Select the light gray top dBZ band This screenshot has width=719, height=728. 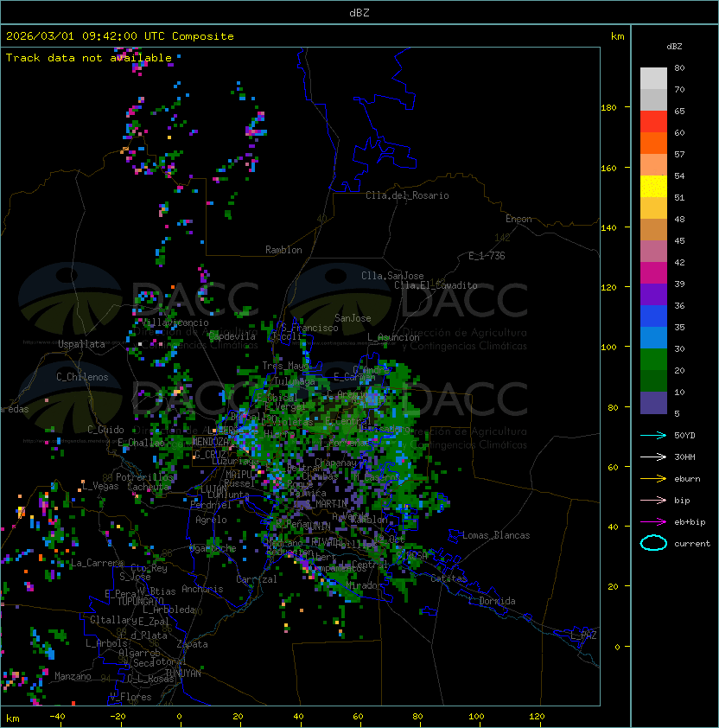tap(653, 79)
